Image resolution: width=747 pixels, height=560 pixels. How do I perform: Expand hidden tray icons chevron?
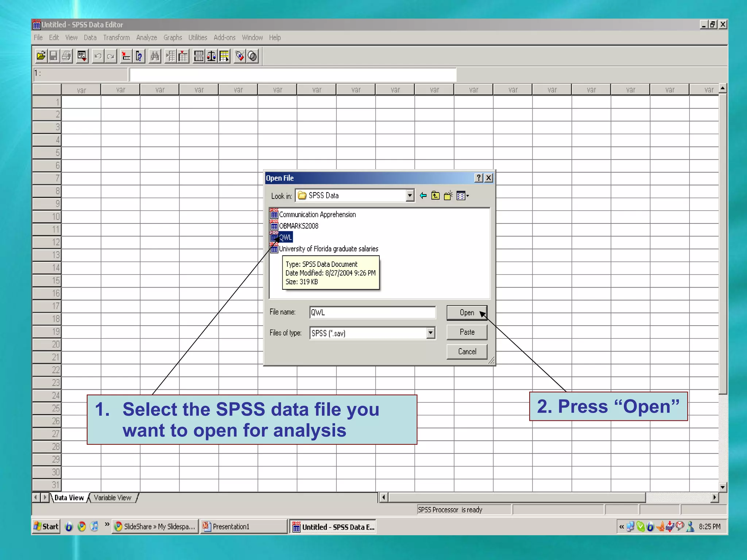622,526
